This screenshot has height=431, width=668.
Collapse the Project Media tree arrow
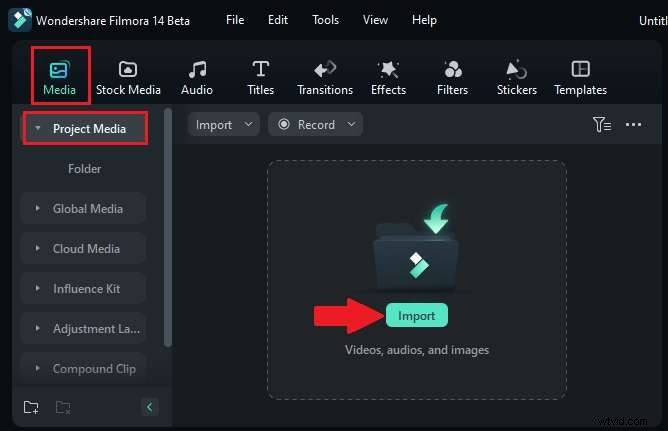[38, 128]
